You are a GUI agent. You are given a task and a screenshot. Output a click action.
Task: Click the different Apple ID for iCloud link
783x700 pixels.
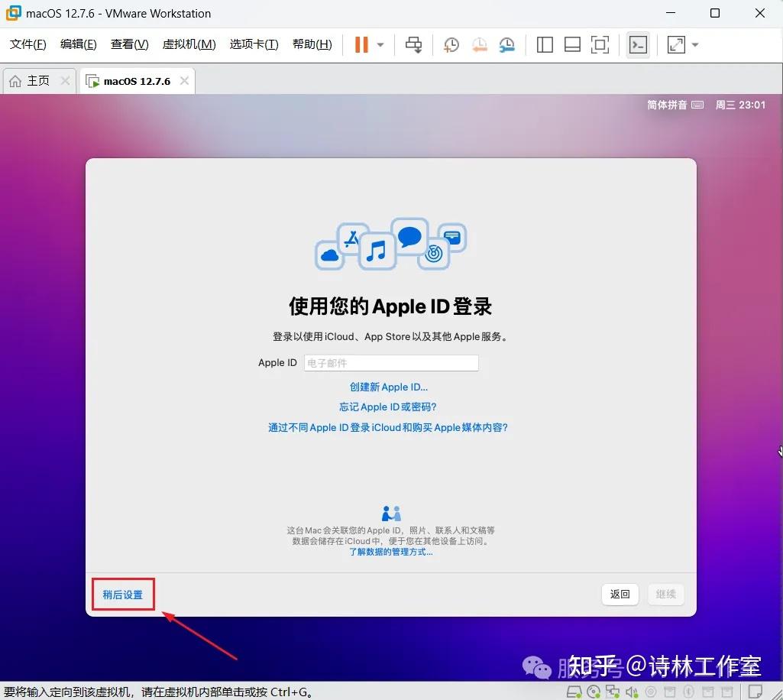(x=388, y=428)
